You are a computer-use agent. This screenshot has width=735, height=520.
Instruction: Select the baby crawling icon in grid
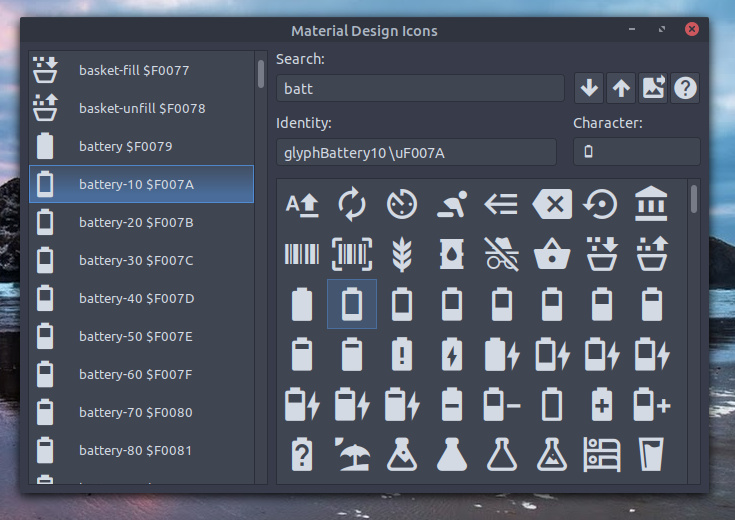coord(452,204)
